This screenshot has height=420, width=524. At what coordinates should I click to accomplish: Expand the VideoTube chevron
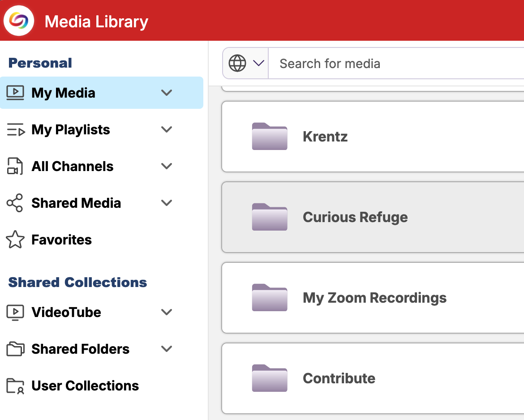167,312
